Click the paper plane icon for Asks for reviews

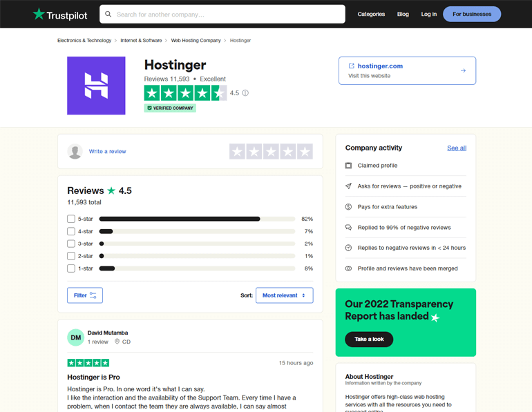(348, 186)
